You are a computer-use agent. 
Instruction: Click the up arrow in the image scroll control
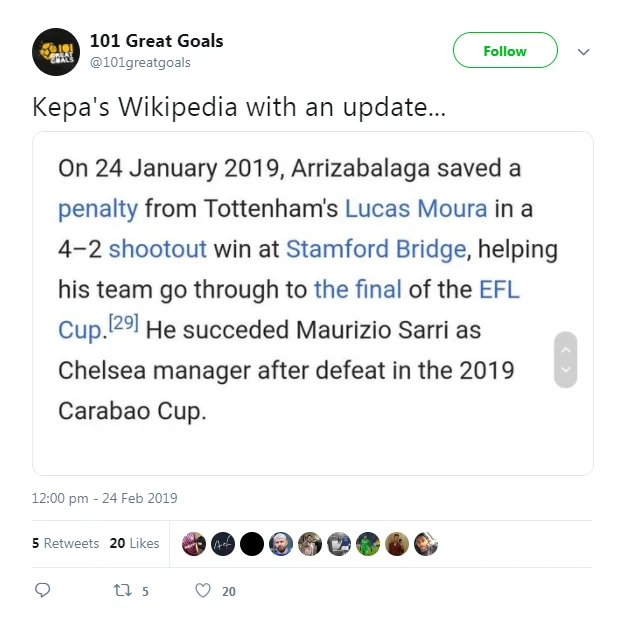coord(565,349)
